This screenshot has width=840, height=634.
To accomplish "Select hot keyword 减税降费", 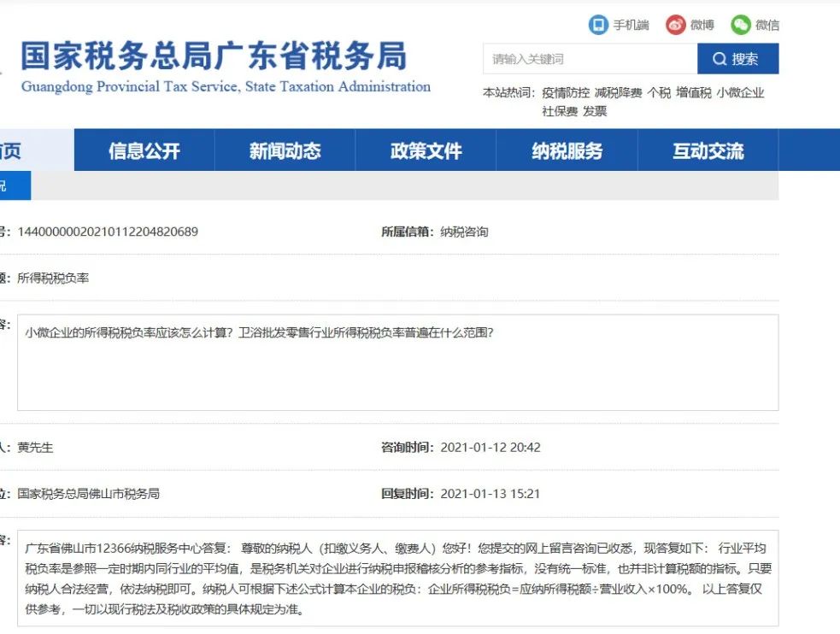I will tap(618, 92).
